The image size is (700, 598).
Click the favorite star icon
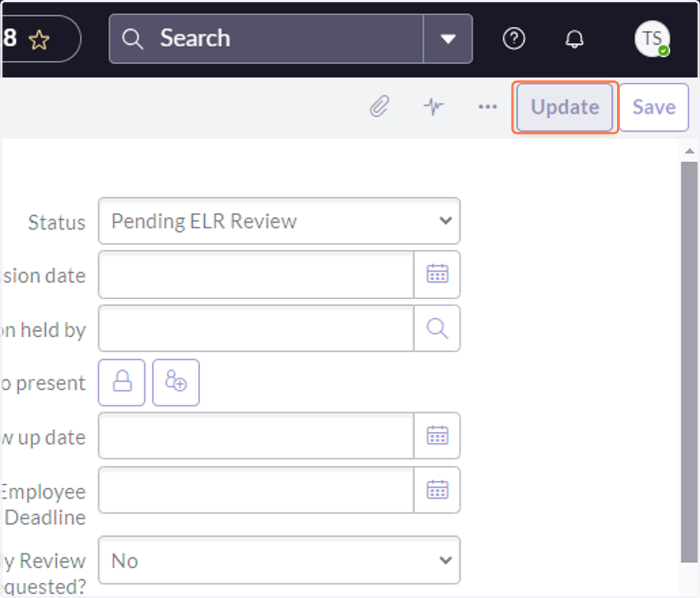pyautogui.click(x=39, y=40)
